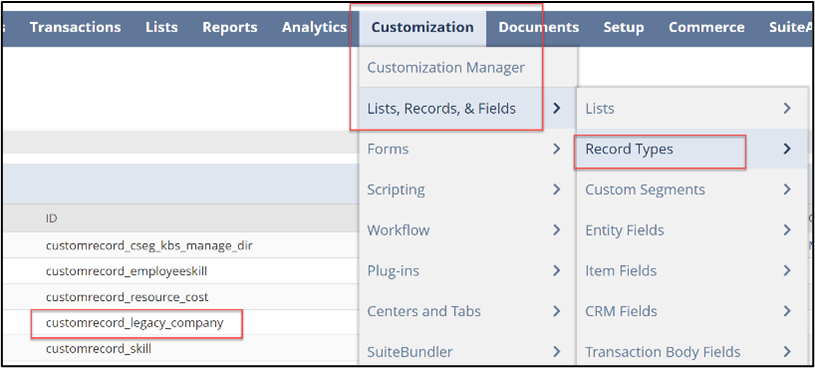Expand arrow beside Forms
815x368 pixels.
point(557,149)
